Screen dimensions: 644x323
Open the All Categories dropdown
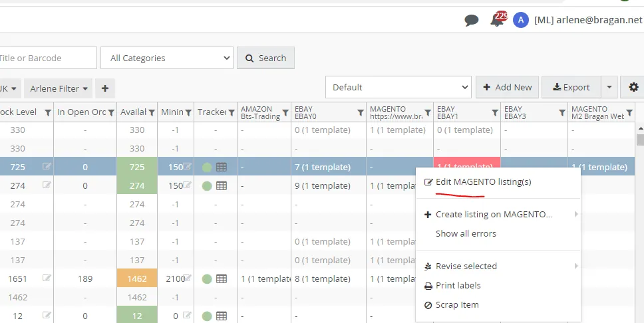click(x=167, y=58)
